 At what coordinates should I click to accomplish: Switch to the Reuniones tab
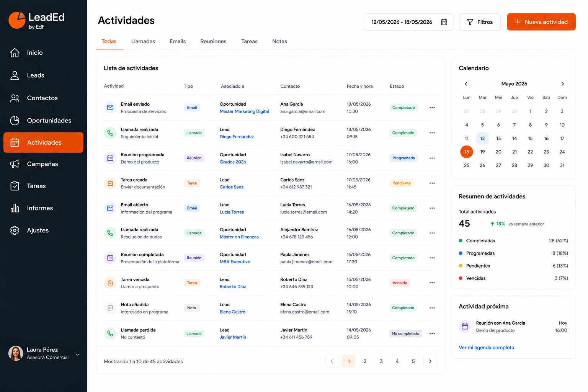[213, 41]
